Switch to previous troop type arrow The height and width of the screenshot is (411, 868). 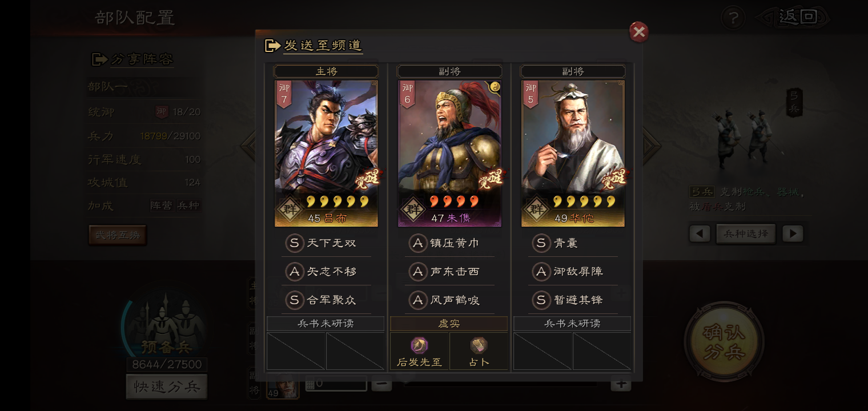click(700, 233)
